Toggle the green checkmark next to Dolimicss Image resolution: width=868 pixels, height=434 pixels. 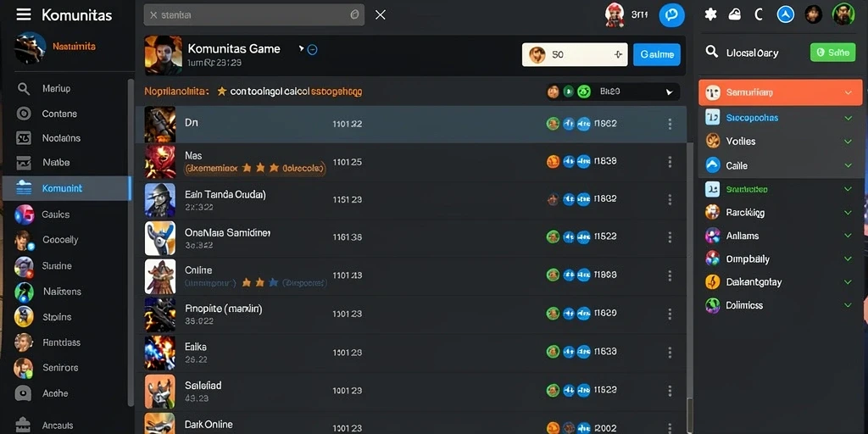[848, 305]
